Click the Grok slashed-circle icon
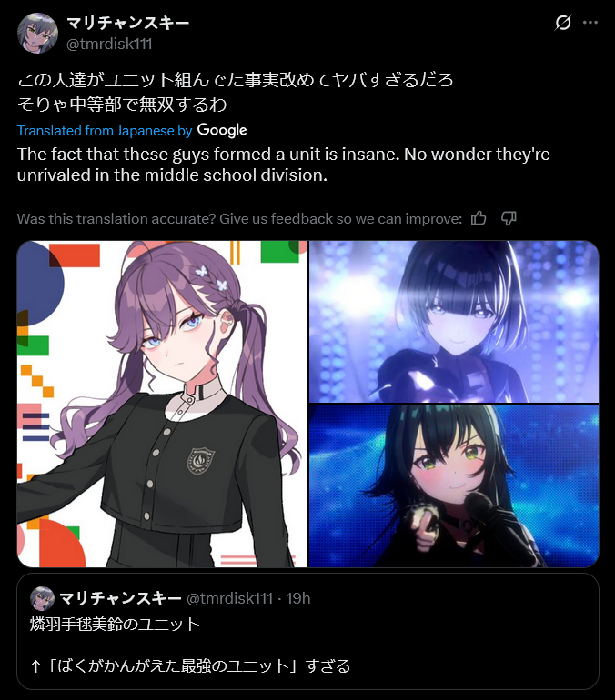Screen dimensions: 615x700 [x=563, y=23]
